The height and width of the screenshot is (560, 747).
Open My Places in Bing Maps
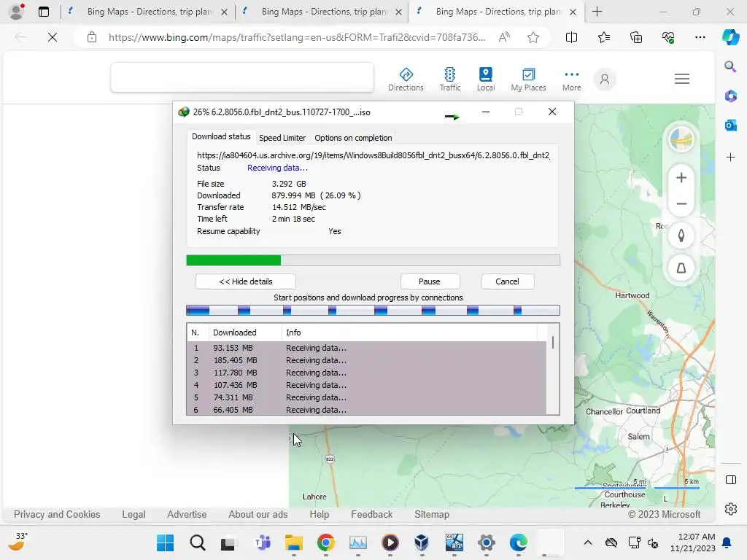[528, 79]
